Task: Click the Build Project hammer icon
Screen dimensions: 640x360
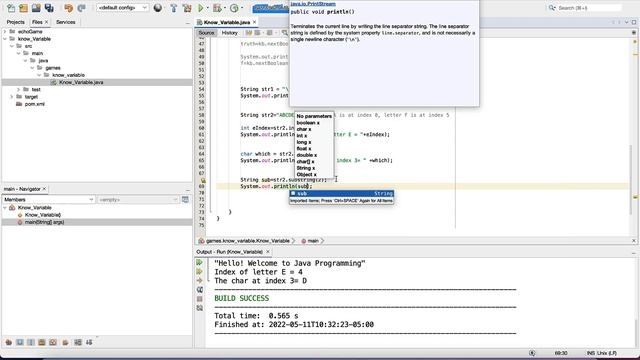Action: pos(173,8)
